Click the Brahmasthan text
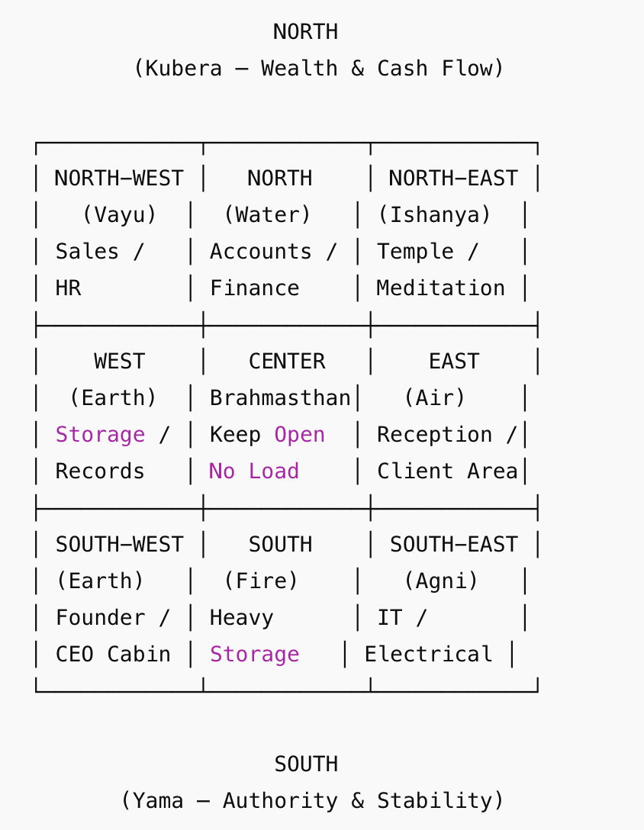 [280, 398]
